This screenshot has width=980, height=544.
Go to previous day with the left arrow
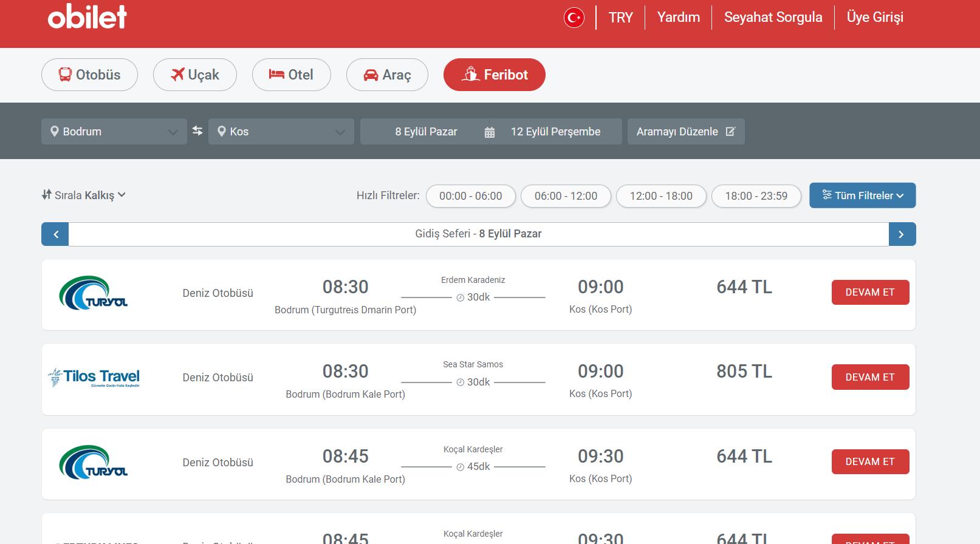click(55, 234)
